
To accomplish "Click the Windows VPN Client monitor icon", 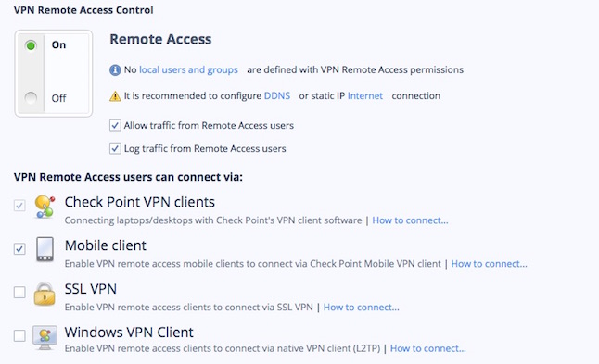I will pyautogui.click(x=45, y=337).
